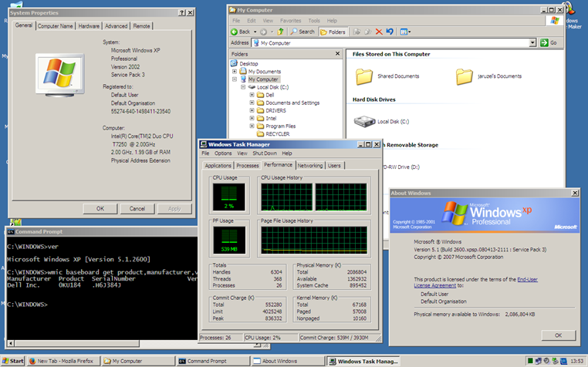Click the network computers tray icon
This screenshot has width=588, height=367.
538,361
